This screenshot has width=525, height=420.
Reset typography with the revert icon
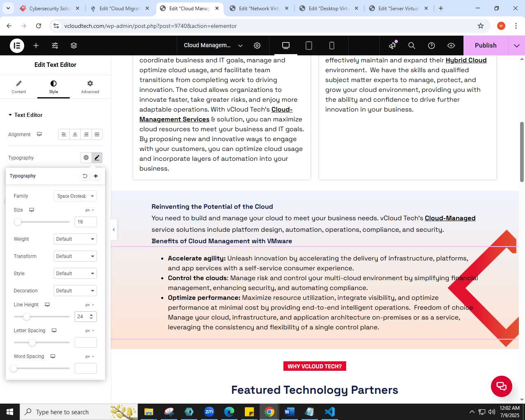pos(85,176)
